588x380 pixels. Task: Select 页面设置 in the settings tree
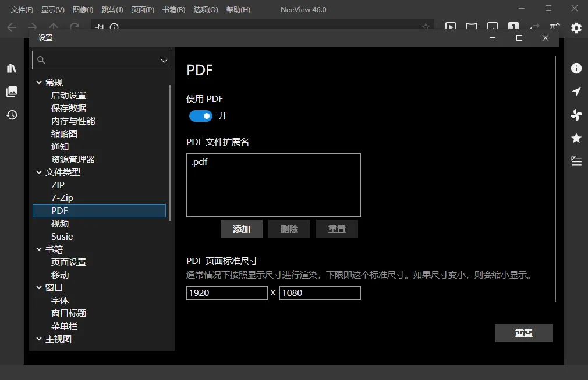(x=69, y=262)
